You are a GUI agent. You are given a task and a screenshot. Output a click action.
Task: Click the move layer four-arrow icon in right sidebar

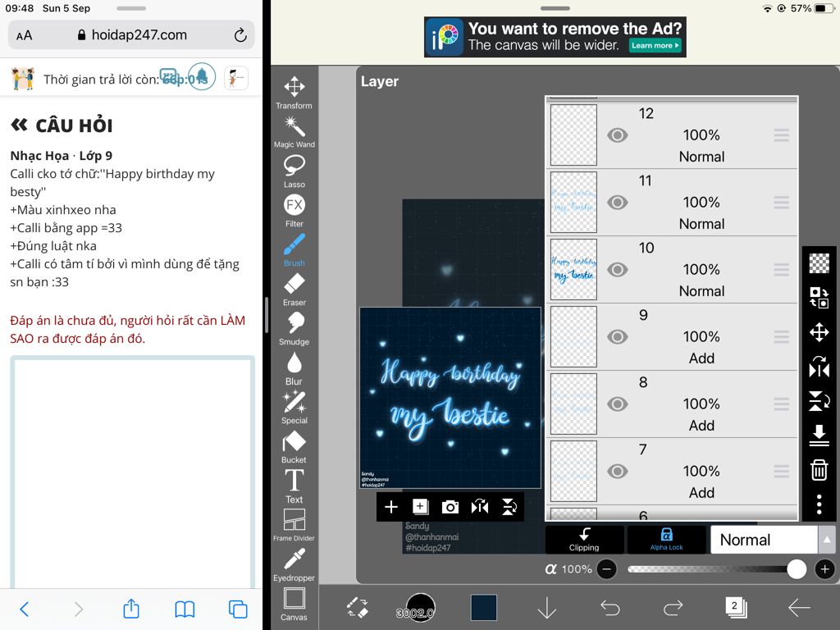pos(819,332)
